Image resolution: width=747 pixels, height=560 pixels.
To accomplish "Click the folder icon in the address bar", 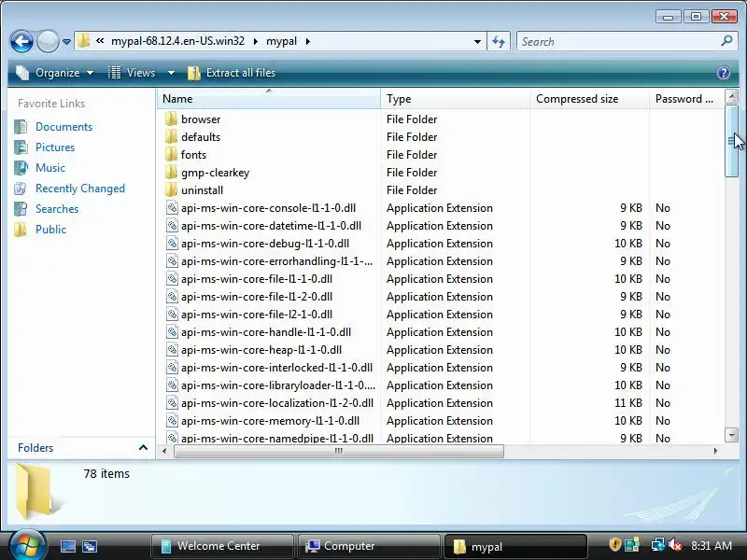I will (83, 41).
